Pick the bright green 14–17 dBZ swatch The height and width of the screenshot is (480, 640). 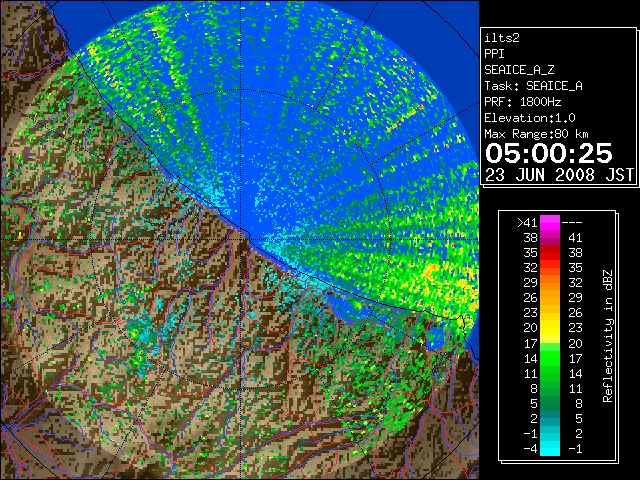tap(550, 358)
